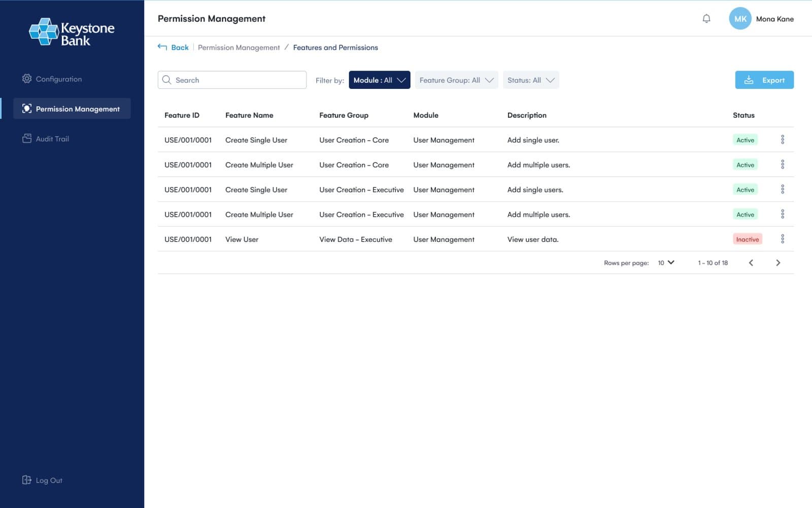Screen dimensions: 812x508
Task: Click the MK user avatar
Action: click(740, 19)
